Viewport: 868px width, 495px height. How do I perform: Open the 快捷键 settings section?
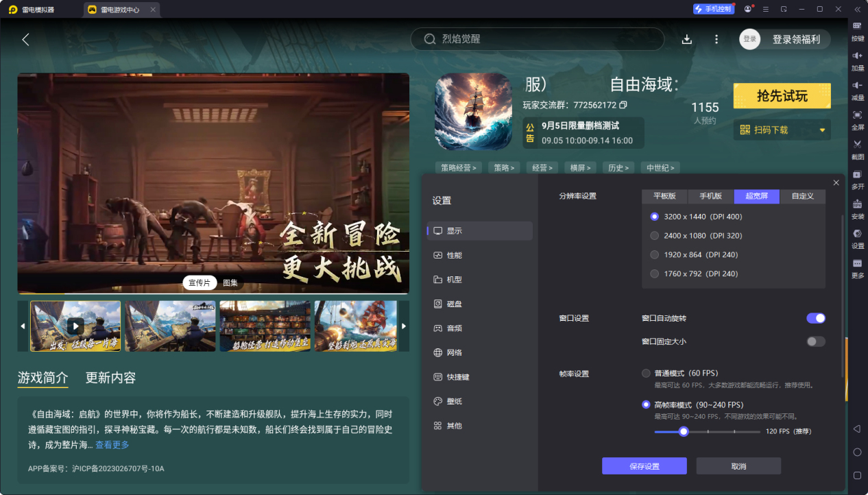480,377
